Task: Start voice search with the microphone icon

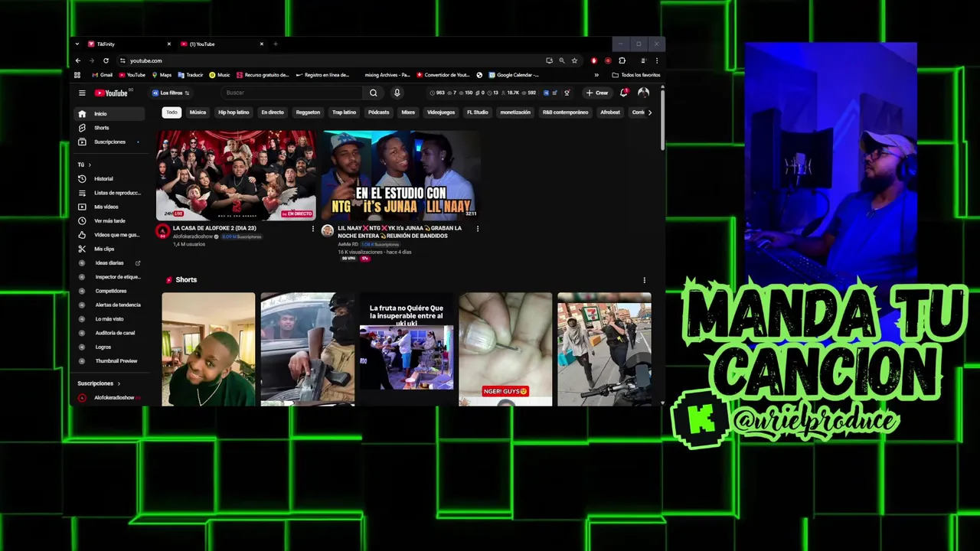Action: point(397,93)
